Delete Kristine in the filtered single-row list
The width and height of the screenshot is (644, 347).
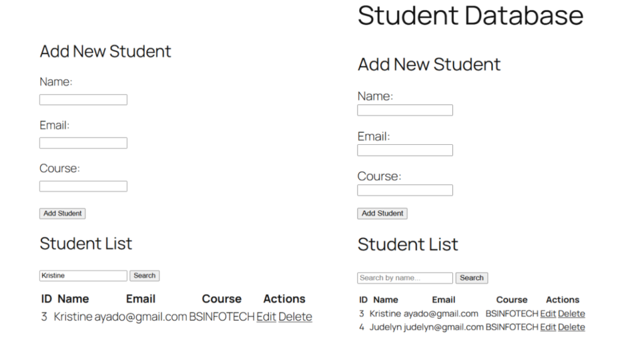pos(295,317)
